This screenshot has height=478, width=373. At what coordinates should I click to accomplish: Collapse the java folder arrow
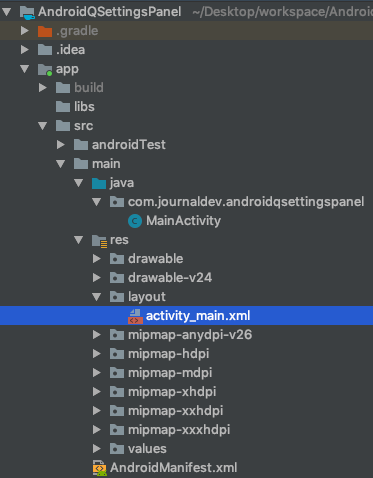click(79, 183)
